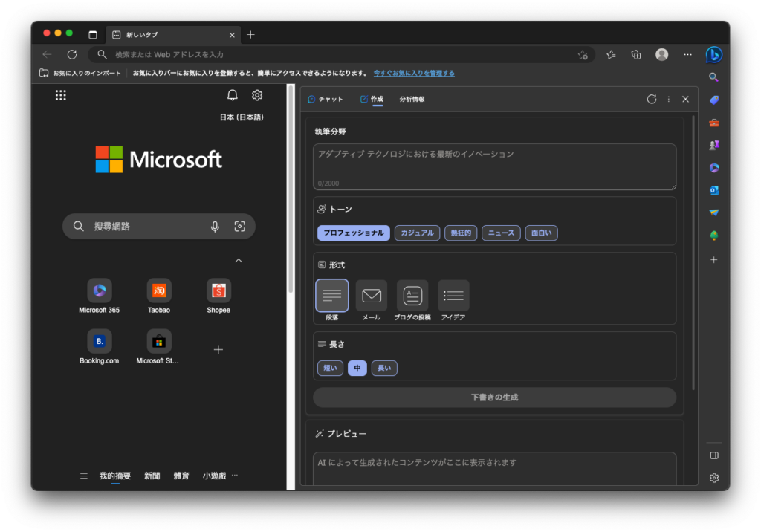Select the 小遊戲 feed tab
Image resolution: width=761 pixels, height=532 pixels.
(215, 476)
